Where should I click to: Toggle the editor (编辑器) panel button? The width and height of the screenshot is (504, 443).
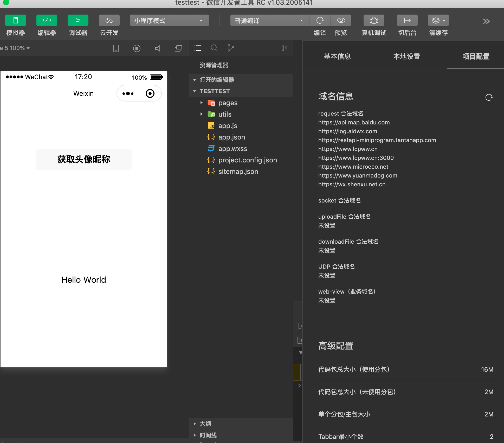pos(47,21)
